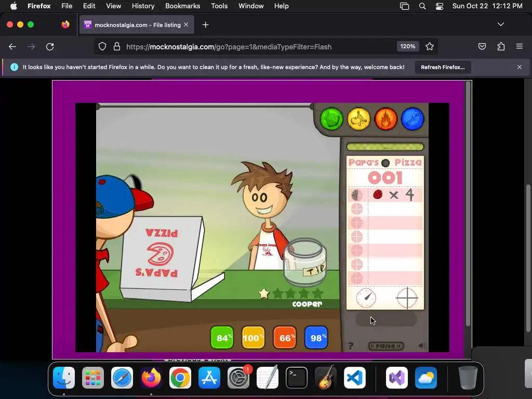The image size is (532, 399).
Task: Open the Help menu
Action: pyautogui.click(x=281, y=6)
